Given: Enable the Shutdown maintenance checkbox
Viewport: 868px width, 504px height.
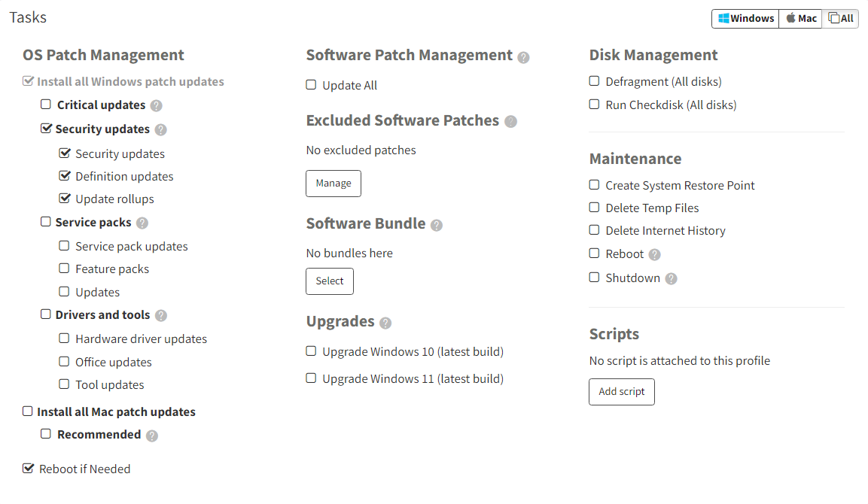Looking at the screenshot, I should coord(595,277).
